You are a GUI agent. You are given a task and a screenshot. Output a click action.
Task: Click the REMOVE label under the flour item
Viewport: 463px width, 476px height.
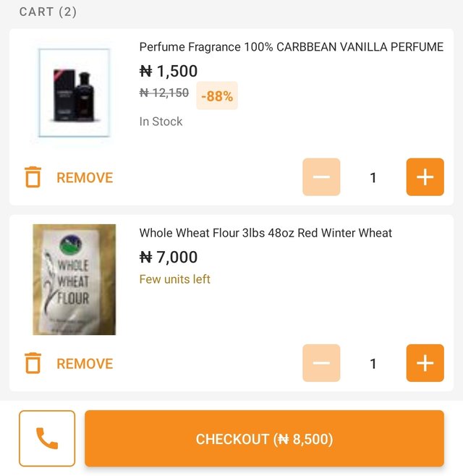(85, 364)
